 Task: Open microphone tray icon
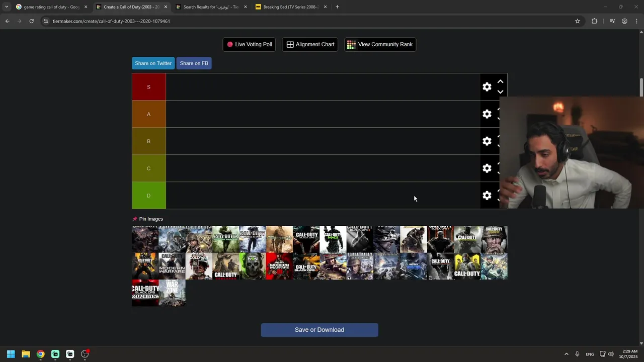coord(577,354)
